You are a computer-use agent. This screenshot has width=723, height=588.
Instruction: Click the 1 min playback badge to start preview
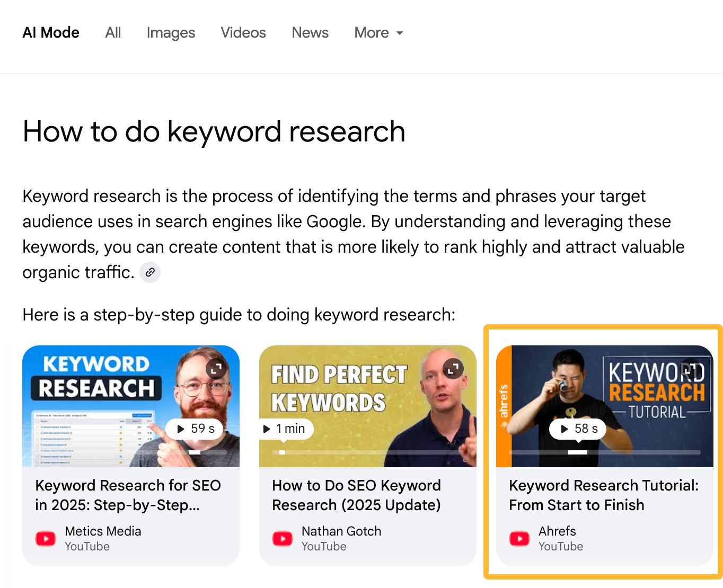pyautogui.click(x=285, y=429)
